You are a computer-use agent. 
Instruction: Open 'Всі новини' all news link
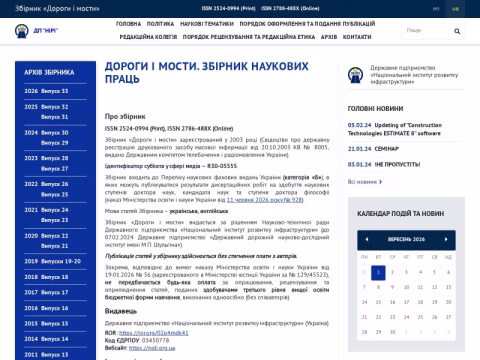pos(365,182)
